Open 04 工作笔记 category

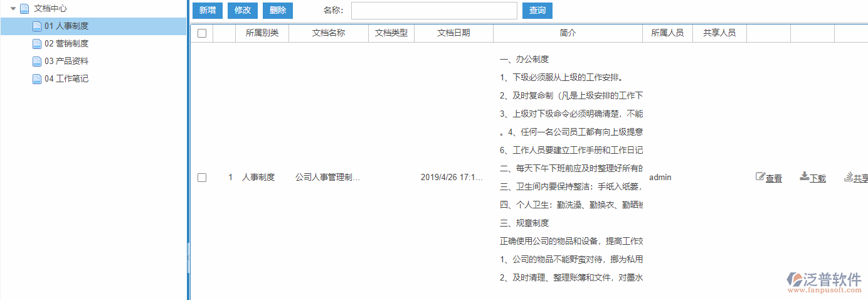coord(66,79)
